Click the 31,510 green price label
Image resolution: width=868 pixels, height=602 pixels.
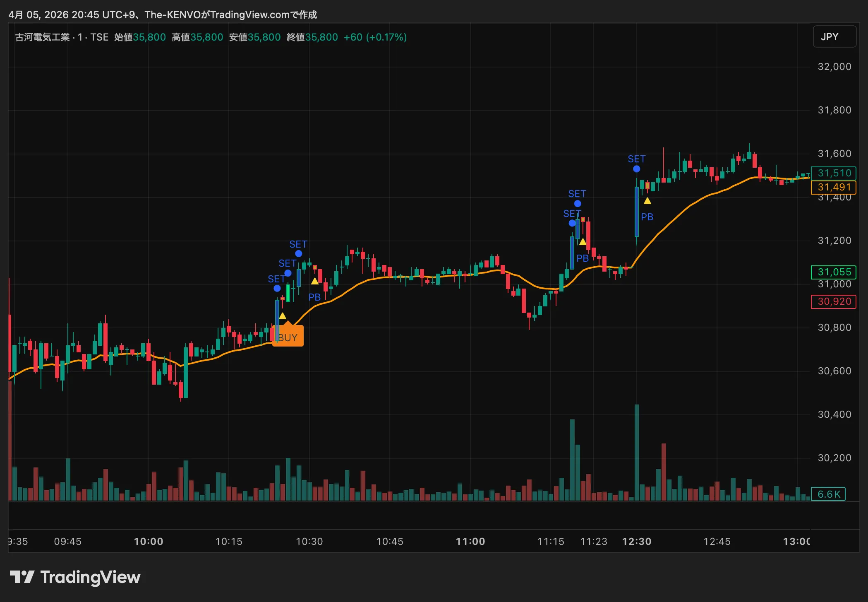[x=834, y=173]
